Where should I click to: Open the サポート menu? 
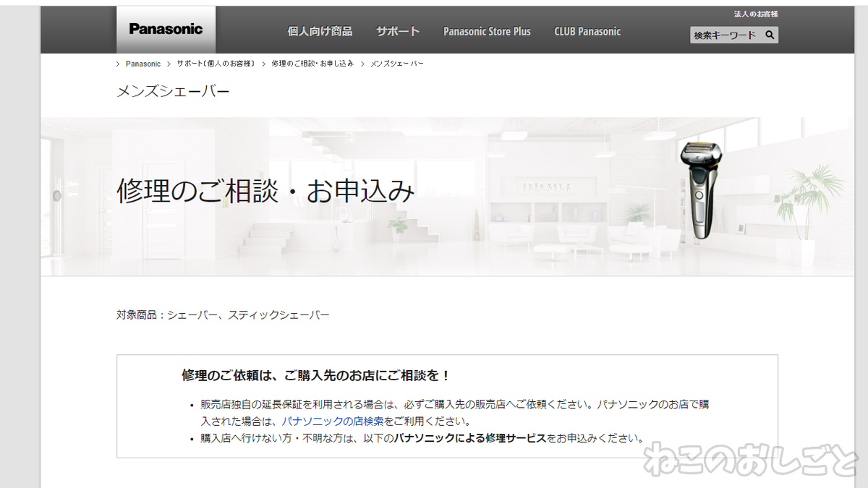398,31
